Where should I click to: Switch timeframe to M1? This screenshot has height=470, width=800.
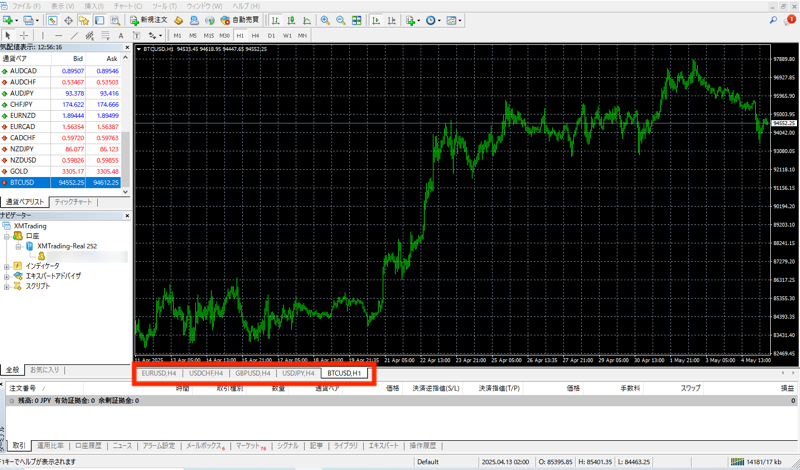177,35
